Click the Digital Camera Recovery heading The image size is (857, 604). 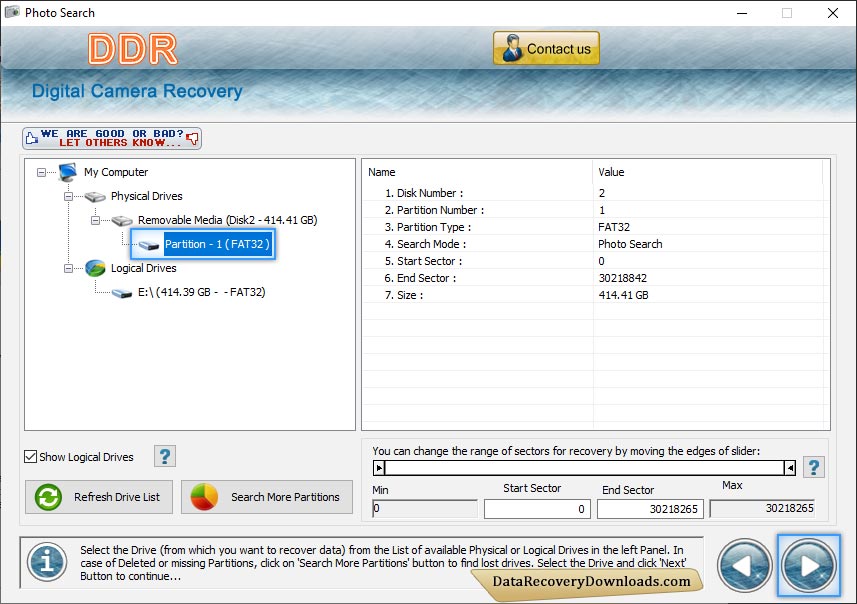coord(137,91)
